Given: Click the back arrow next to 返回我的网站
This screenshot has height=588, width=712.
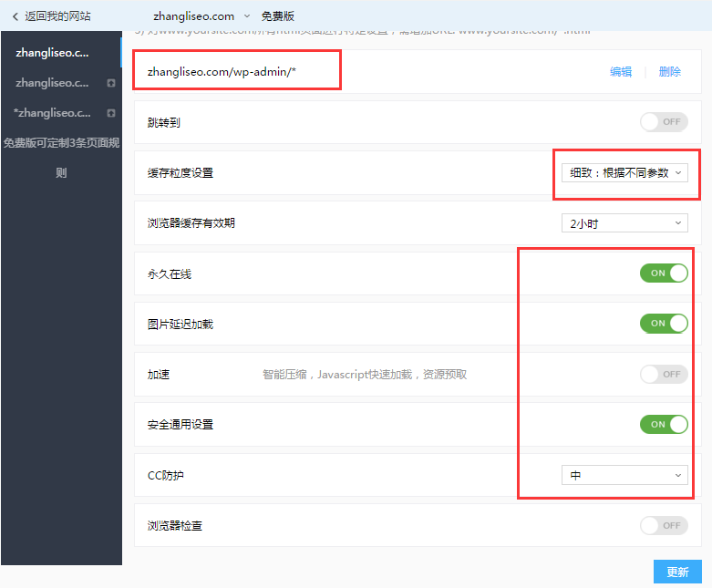Looking at the screenshot, I should tap(15, 16).
